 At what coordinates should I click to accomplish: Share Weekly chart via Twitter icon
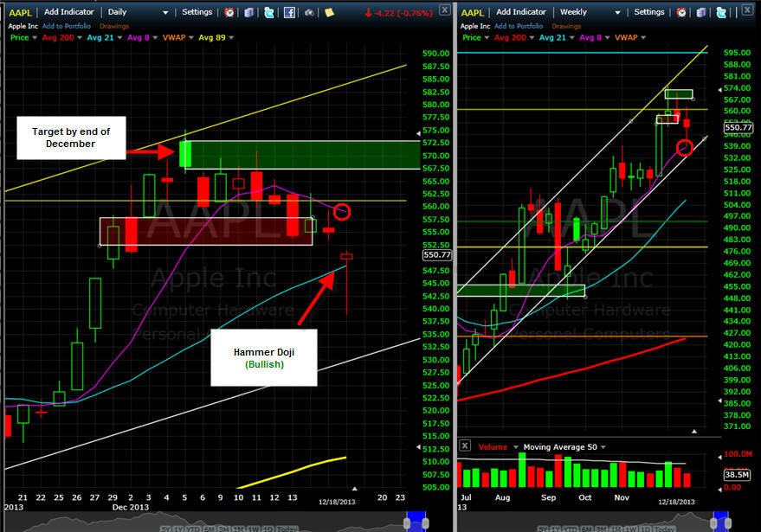click(x=721, y=13)
